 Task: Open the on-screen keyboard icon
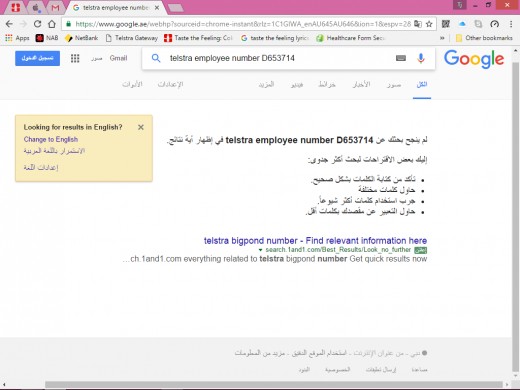(401, 58)
